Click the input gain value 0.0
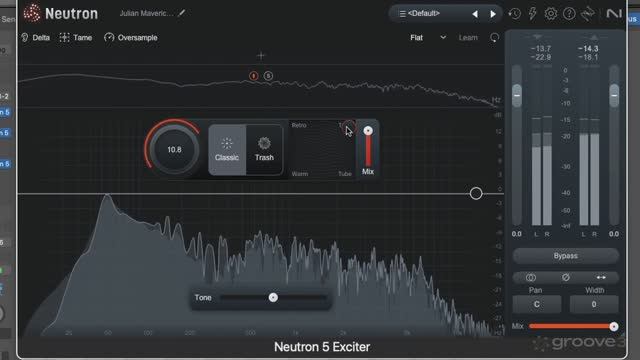 click(517, 234)
